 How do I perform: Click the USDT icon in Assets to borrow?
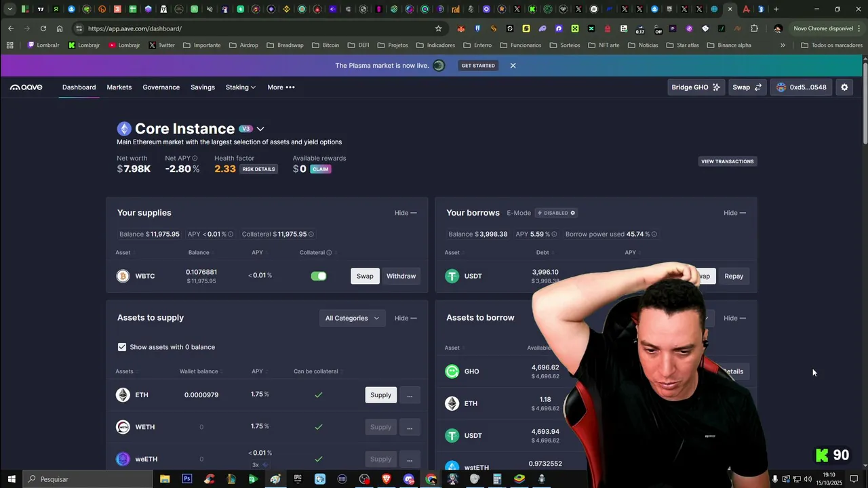pyautogui.click(x=452, y=435)
